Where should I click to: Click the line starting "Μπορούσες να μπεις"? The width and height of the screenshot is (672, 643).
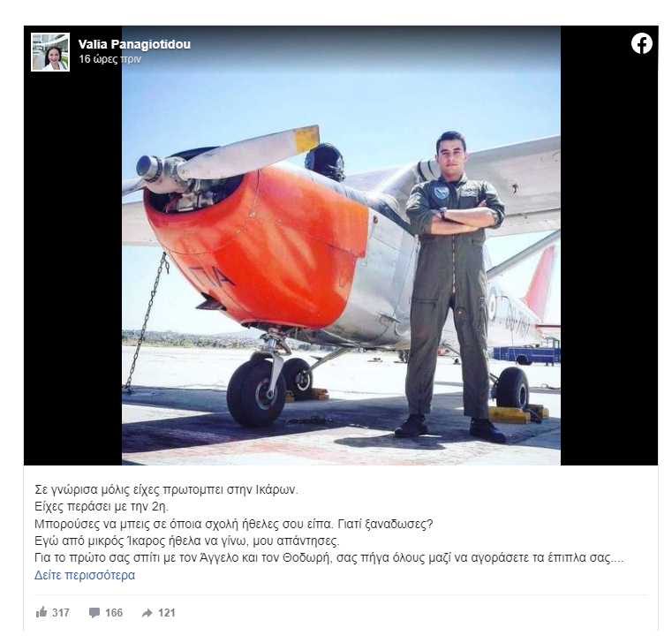point(234,524)
